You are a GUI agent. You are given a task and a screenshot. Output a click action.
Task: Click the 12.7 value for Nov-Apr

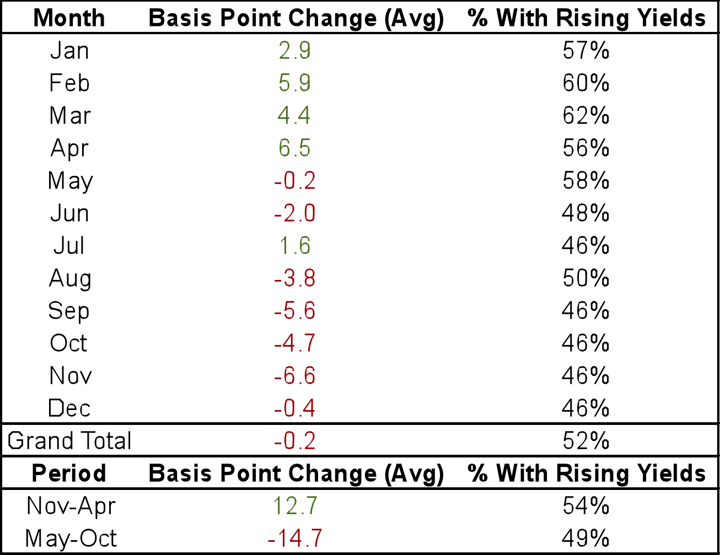tap(297, 506)
